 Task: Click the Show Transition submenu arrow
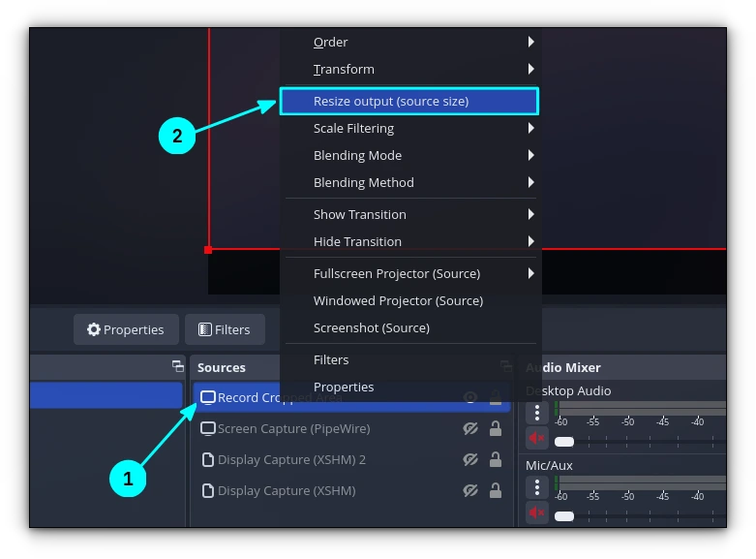pyautogui.click(x=530, y=214)
